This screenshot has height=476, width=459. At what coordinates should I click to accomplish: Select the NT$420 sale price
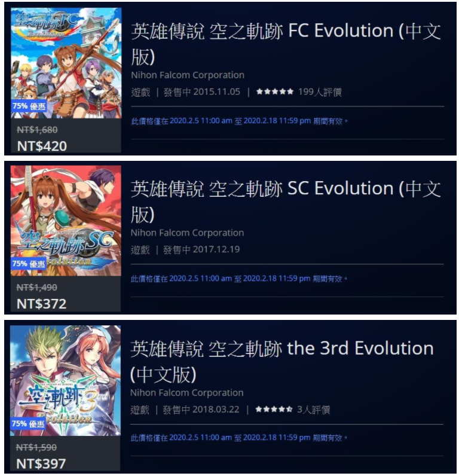tap(42, 146)
